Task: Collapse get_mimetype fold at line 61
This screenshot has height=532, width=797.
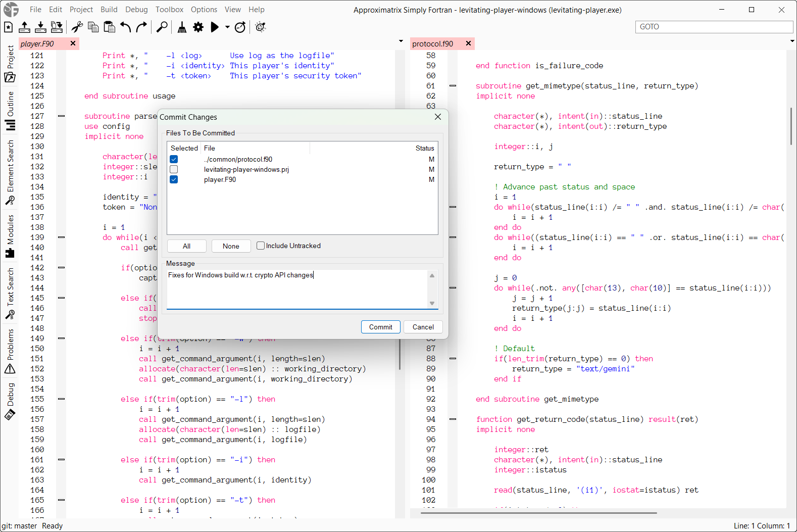Action: (x=453, y=86)
